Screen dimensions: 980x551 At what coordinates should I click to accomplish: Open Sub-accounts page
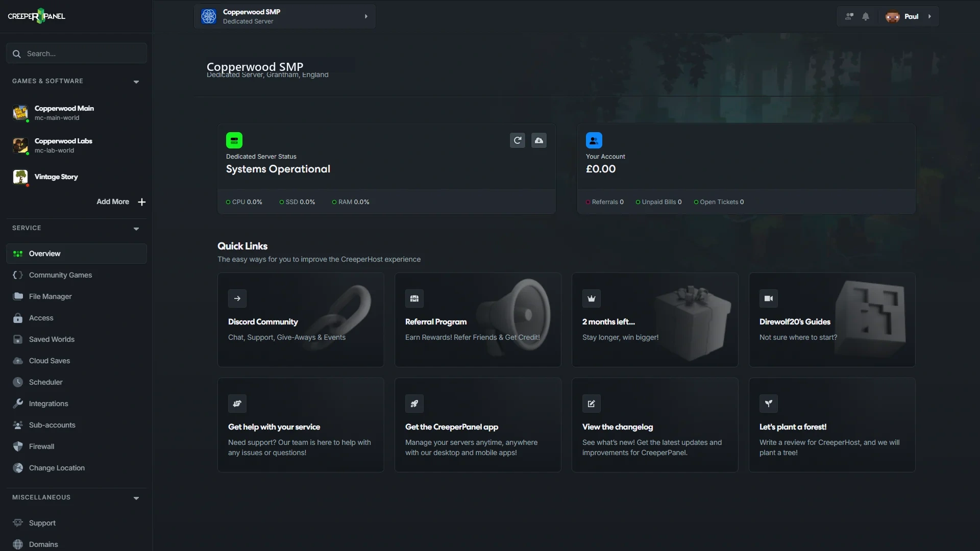pyautogui.click(x=77, y=425)
